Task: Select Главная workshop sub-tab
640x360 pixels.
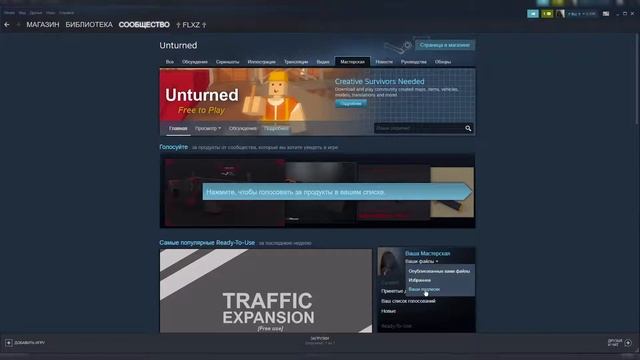Action: 178,128
